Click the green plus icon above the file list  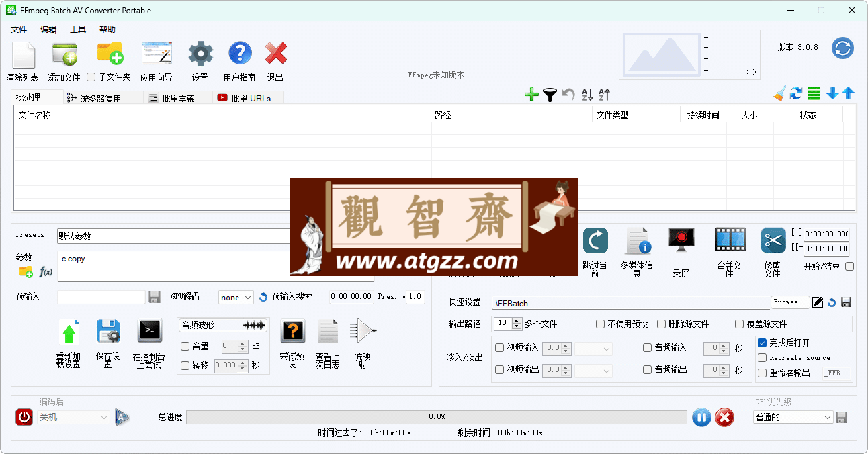click(531, 95)
